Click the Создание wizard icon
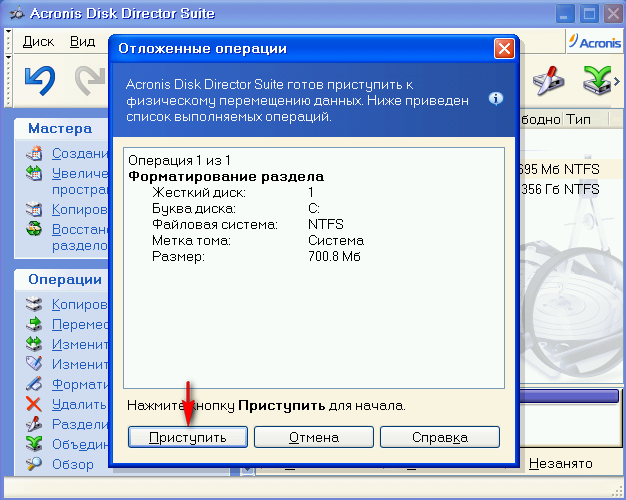 tap(34, 153)
